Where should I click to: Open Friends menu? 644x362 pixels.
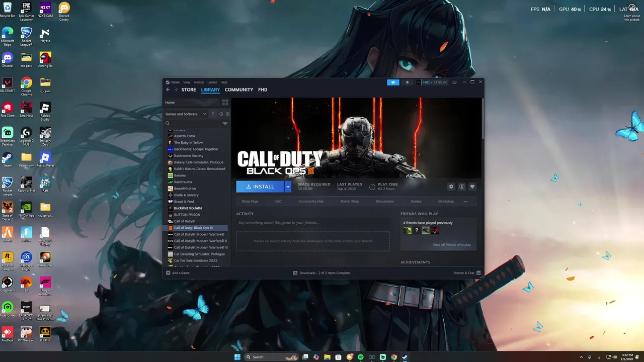coord(199,82)
